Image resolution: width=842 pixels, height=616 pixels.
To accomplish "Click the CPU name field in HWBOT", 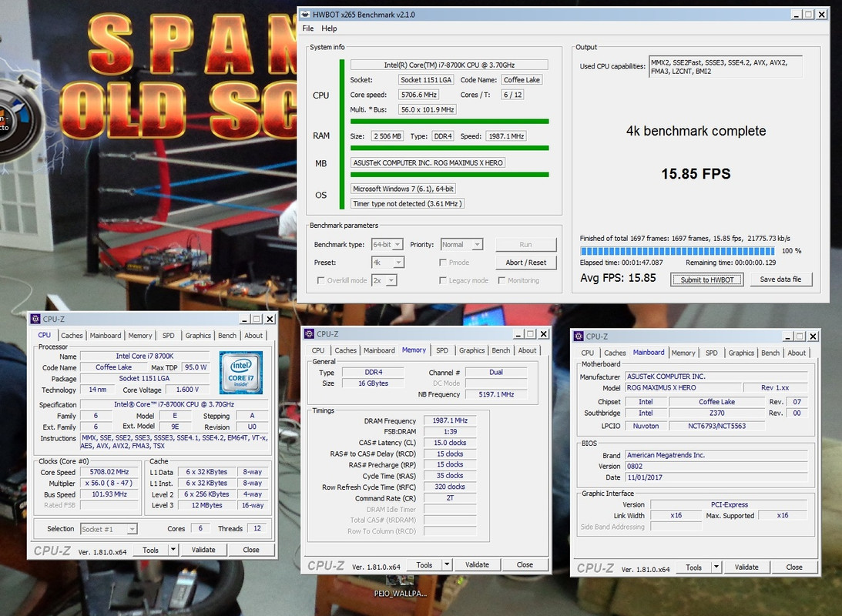I will click(449, 65).
